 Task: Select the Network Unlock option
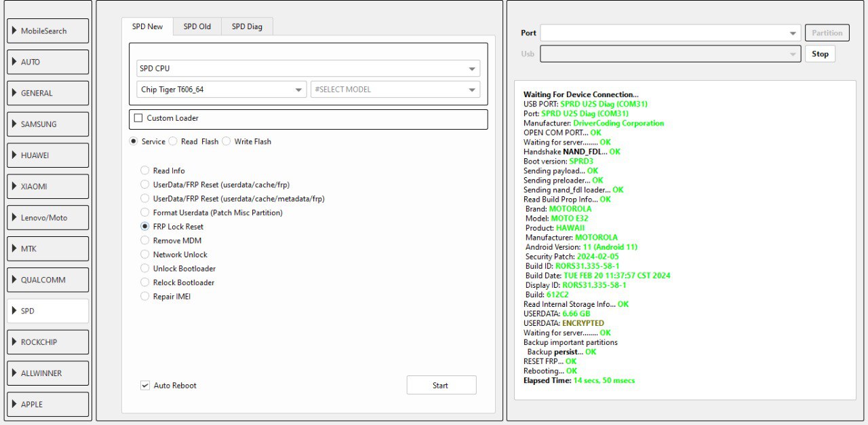[x=174, y=255]
